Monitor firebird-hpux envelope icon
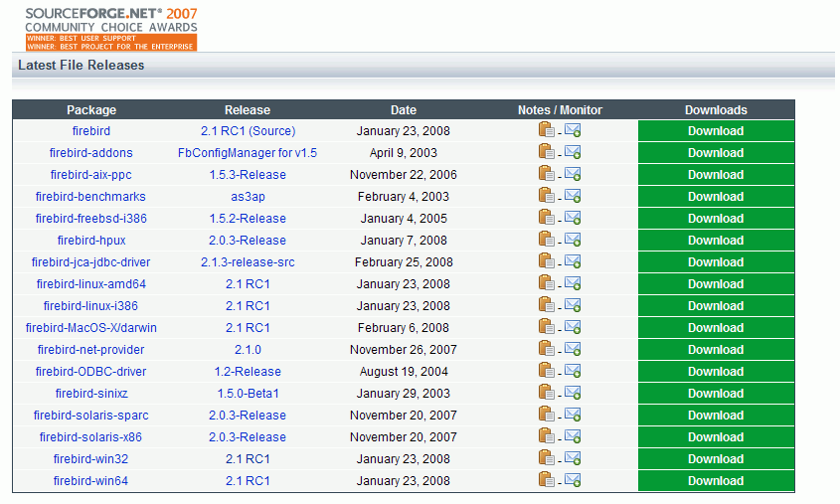The width and height of the screenshot is (840, 504). tap(573, 240)
